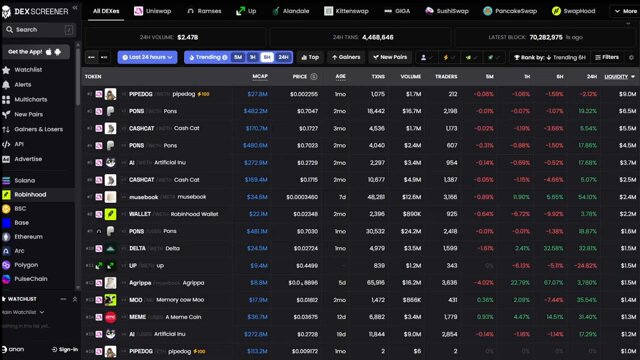Viewport: 640px width, 360px height.
Task: Select the SwapHood tab
Action: [x=573, y=11]
